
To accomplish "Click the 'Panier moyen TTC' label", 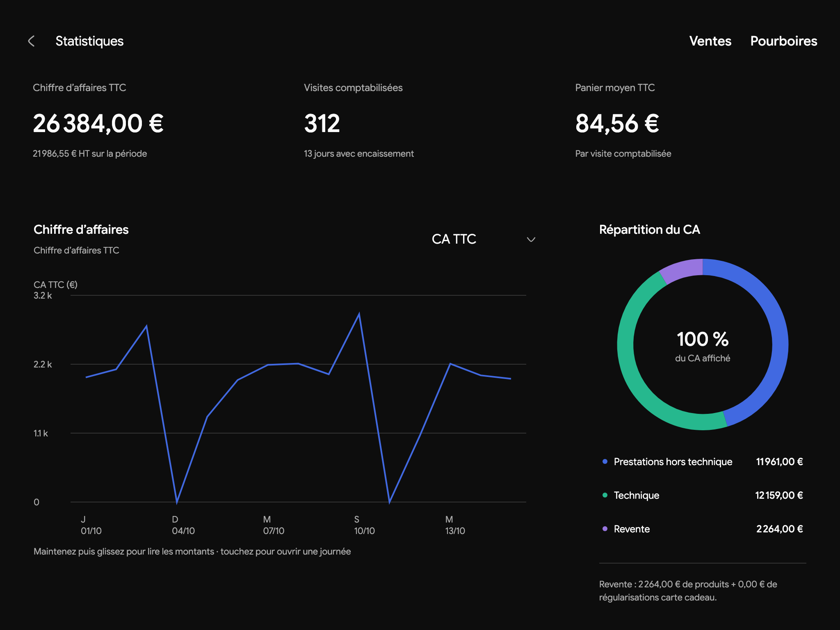I will point(615,88).
